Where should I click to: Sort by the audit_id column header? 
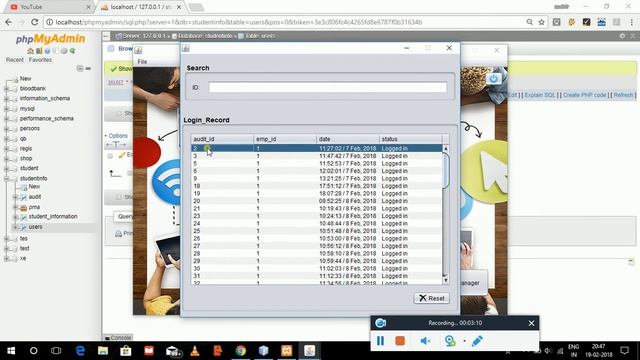(x=222, y=139)
